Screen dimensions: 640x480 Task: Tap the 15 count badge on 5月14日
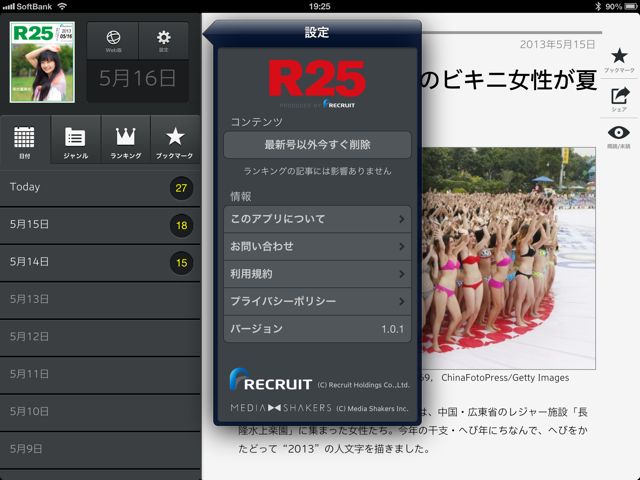(181, 263)
